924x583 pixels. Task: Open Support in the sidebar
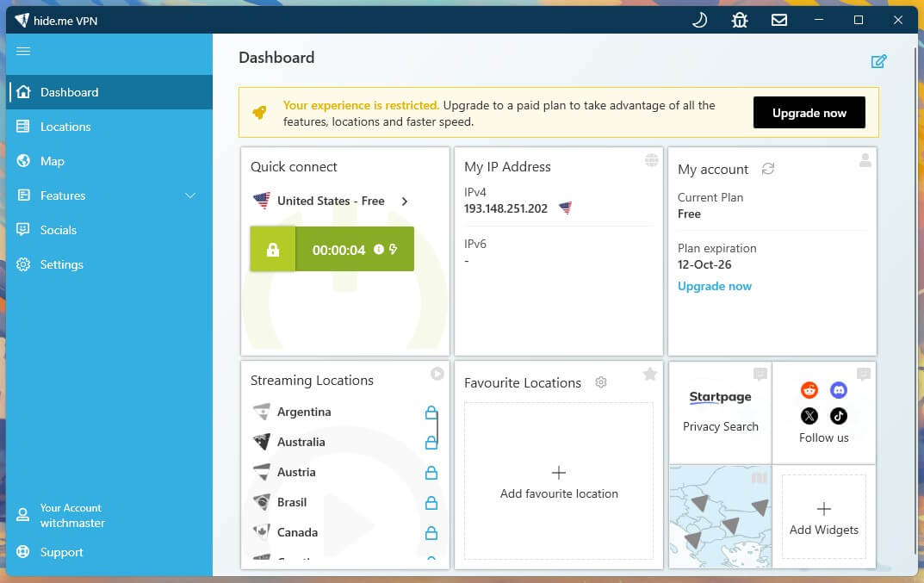tap(109, 552)
